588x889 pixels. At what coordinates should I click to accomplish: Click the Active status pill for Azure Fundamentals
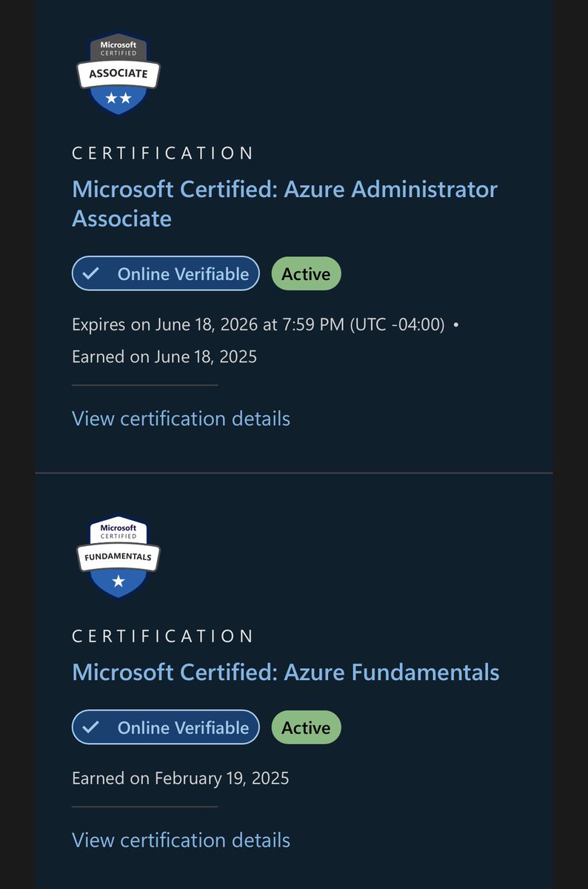click(x=306, y=727)
